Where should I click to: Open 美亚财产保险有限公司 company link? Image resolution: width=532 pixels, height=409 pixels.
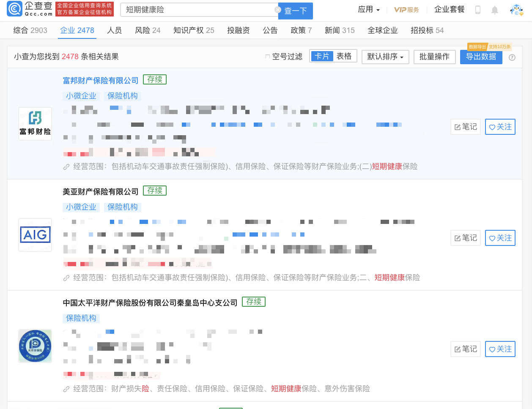click(101, 192)
